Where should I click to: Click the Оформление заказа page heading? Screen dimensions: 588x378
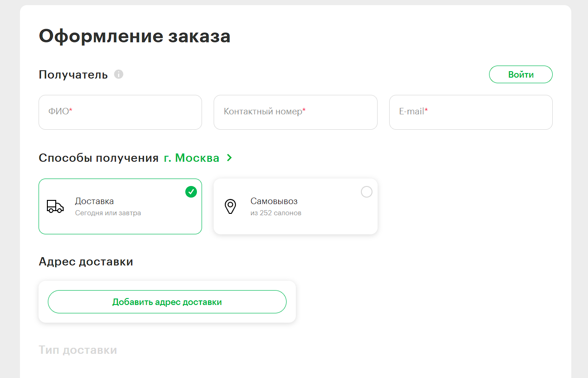pyautogui.click(x=135, y=36)
